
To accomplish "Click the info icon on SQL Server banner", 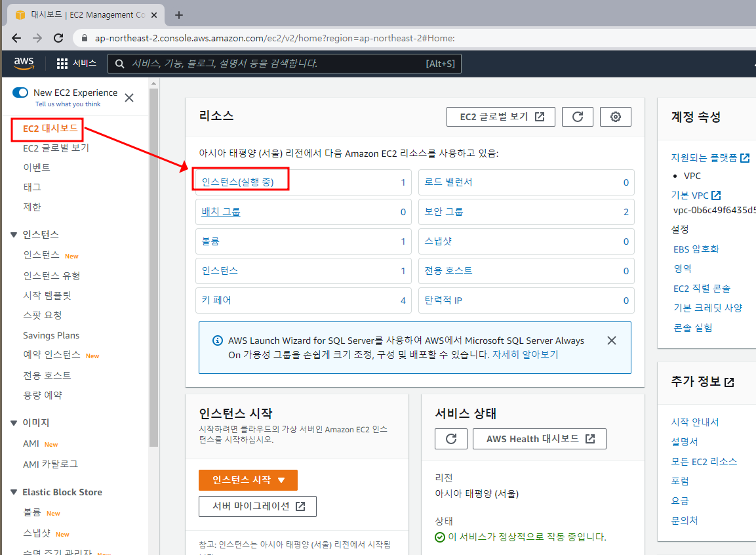I will (217, 340).
